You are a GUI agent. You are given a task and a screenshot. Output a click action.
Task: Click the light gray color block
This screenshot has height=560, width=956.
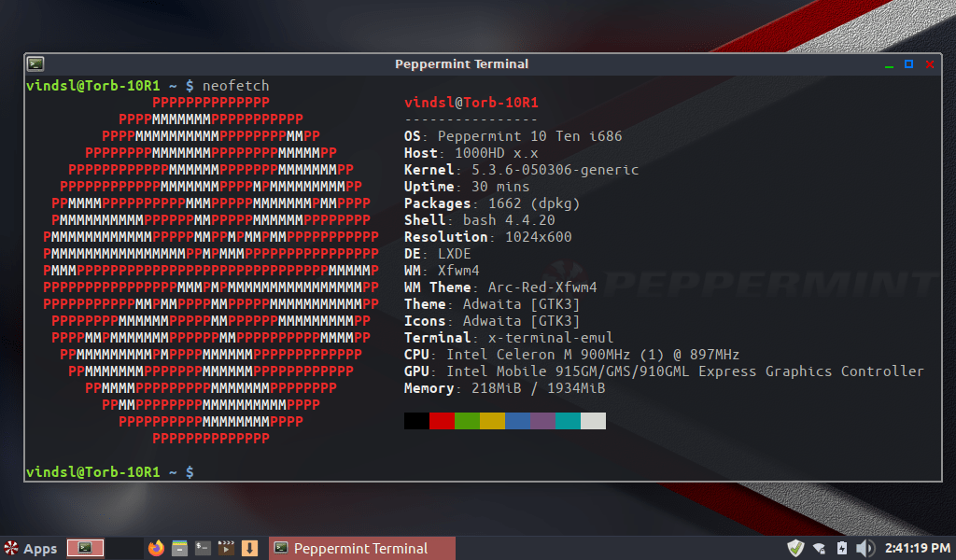593,421
